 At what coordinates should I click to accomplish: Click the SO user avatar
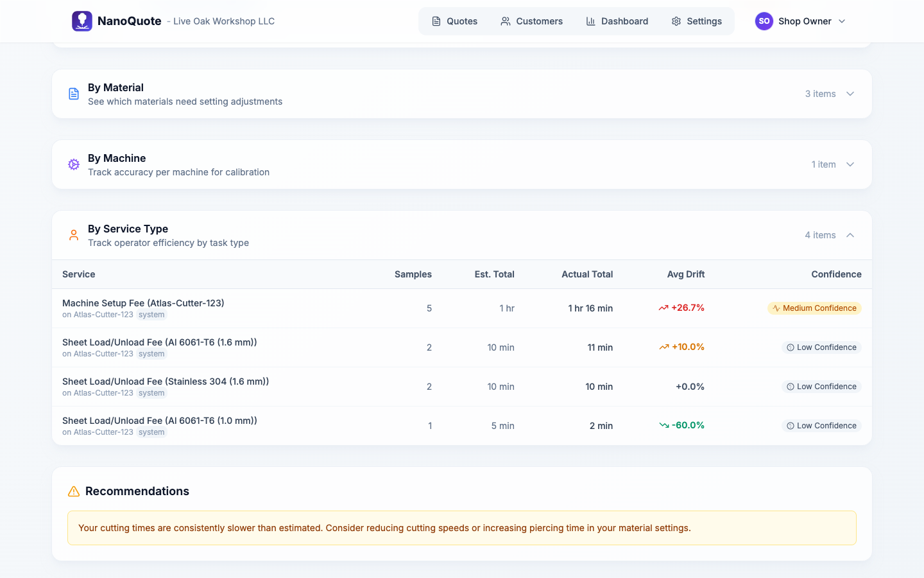coord(764,21)
